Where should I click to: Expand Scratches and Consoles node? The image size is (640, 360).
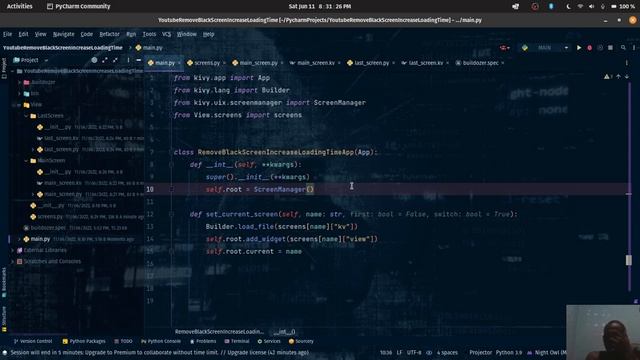13,261
